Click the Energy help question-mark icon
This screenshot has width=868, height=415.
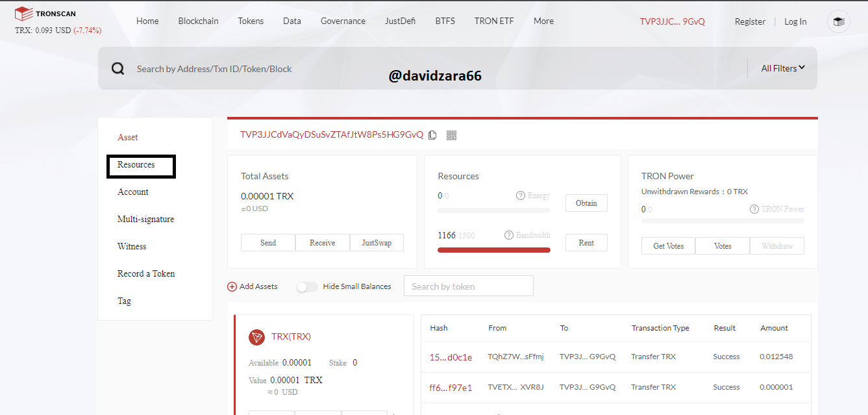tap(521, 195)
